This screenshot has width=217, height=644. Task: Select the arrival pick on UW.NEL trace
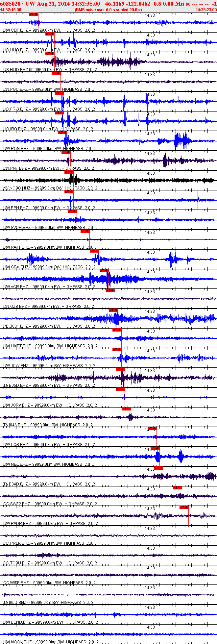pos(155,448)
